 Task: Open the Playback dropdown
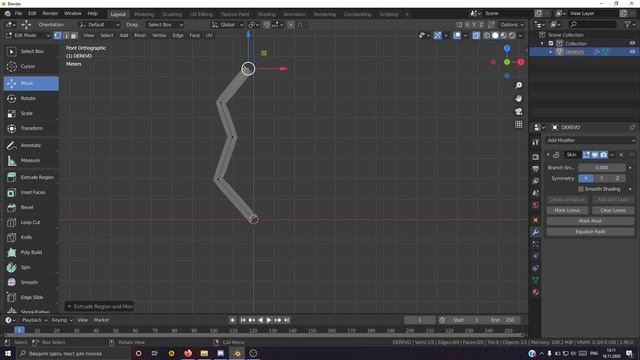coord(34,320)
